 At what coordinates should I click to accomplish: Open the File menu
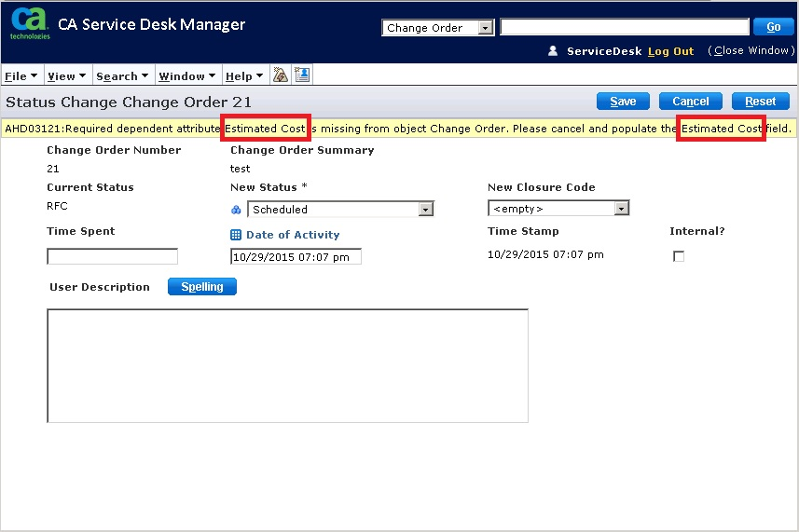coord(21,76)
